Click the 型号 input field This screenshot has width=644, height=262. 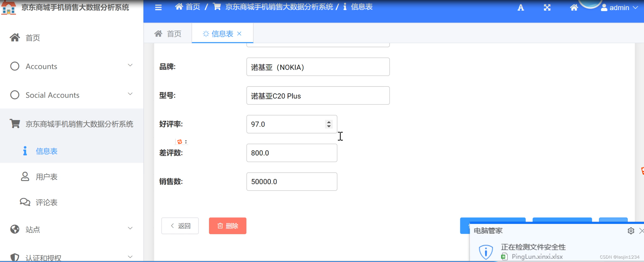tap(318, 96)
